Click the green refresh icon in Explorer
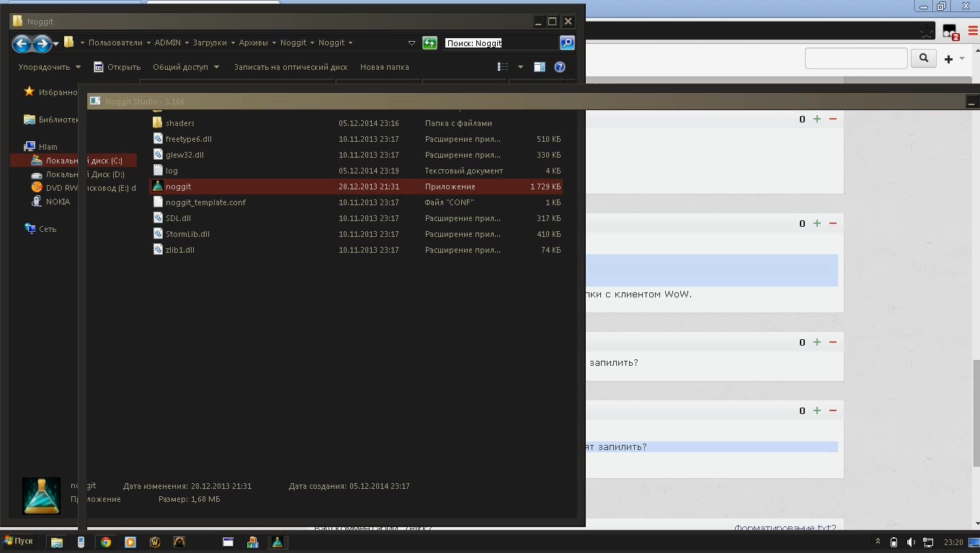Screen dimensions: 980x553 pyautogui.click(x=429, y=43)
